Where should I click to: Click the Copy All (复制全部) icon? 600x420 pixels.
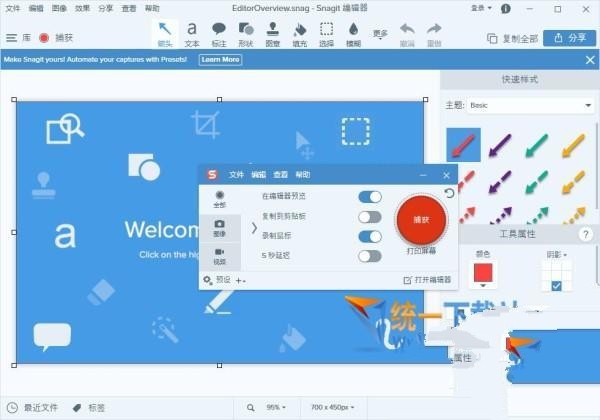(x=492, y=38)
